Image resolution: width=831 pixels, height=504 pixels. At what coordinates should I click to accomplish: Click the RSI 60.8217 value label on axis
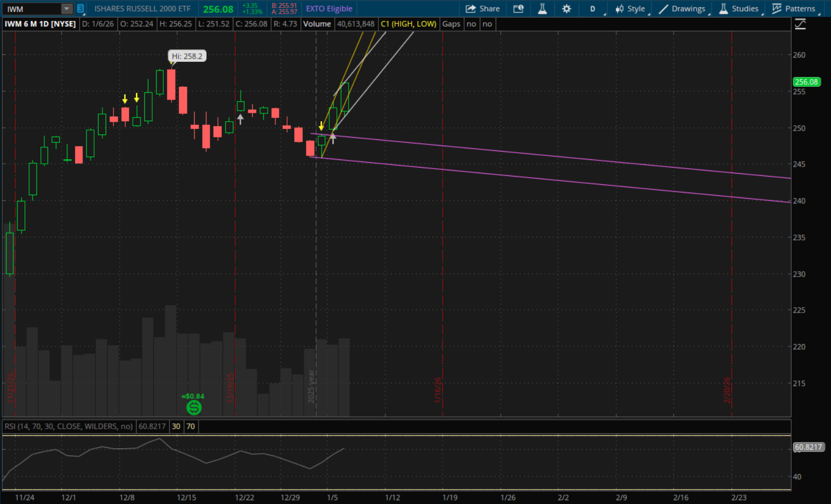point(808,447)
